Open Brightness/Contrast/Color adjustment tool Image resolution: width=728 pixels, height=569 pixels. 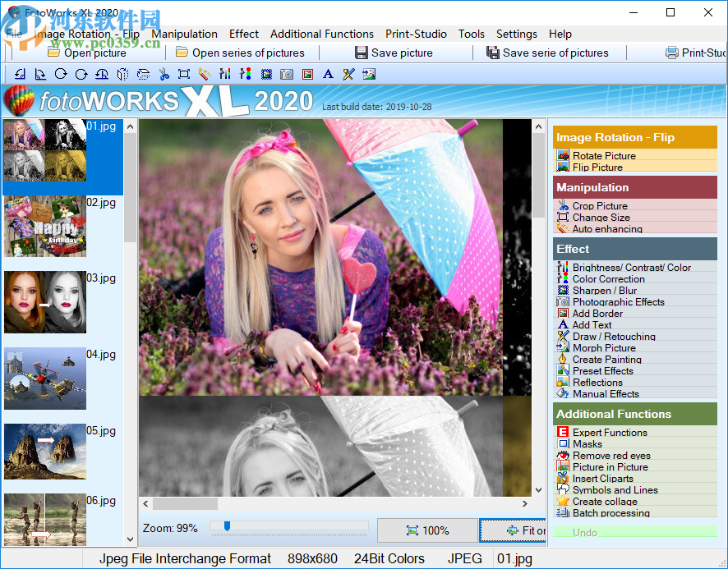(621, 267)
